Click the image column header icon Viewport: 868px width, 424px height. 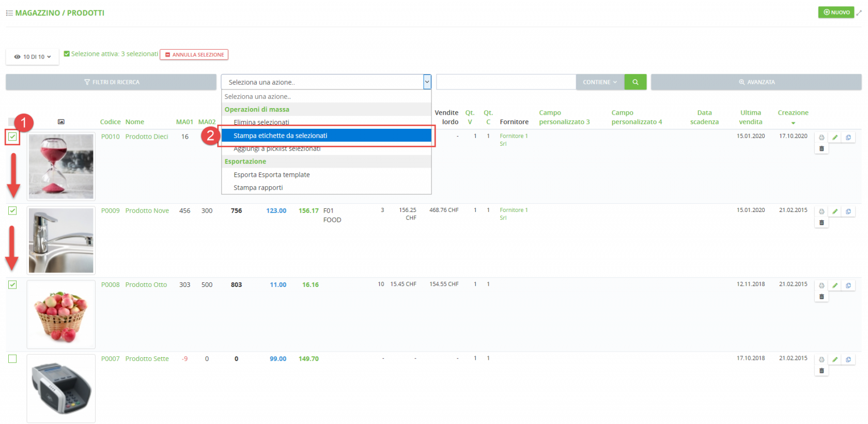click(61, 122)
